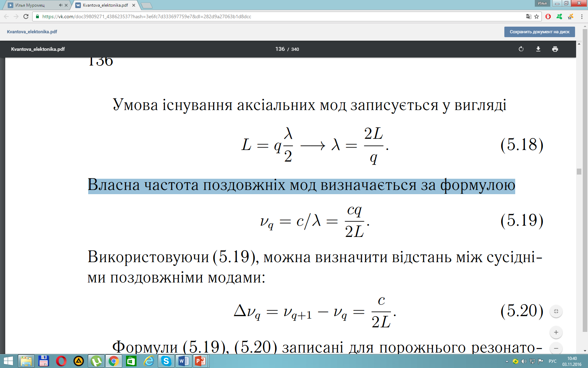Close the Илья Муромец tab
The image size is (588, 368).
(x=66, y=5)
